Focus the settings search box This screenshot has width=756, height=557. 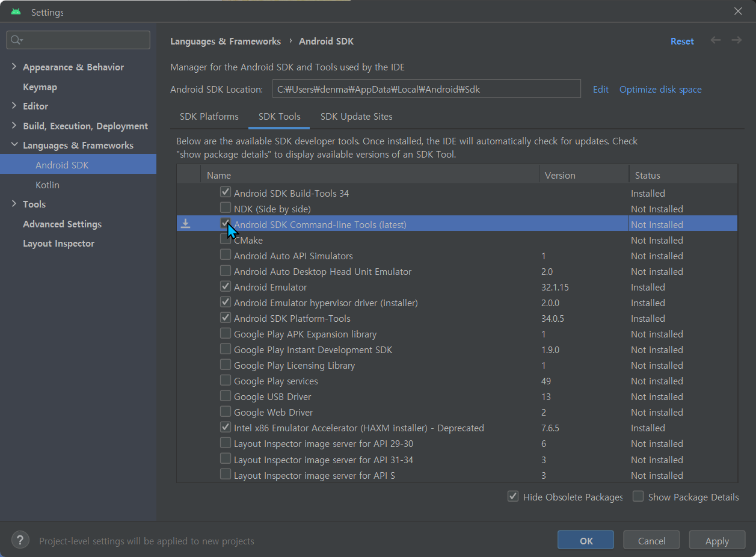pyautogui.click(x=78, y=40)
